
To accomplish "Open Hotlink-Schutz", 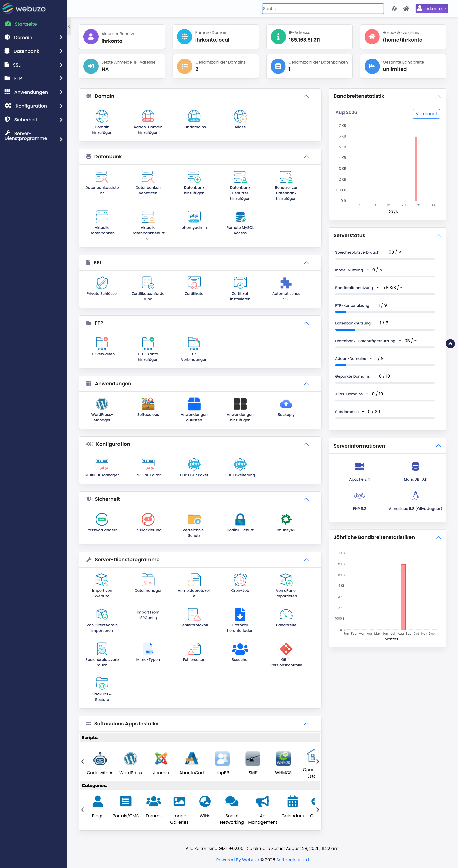I will (x=240, y=519).
